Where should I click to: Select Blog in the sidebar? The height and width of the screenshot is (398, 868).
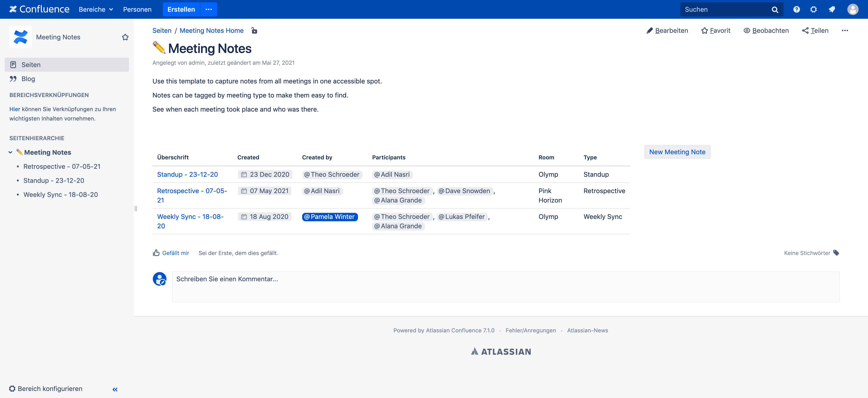[x=28, y=79]
